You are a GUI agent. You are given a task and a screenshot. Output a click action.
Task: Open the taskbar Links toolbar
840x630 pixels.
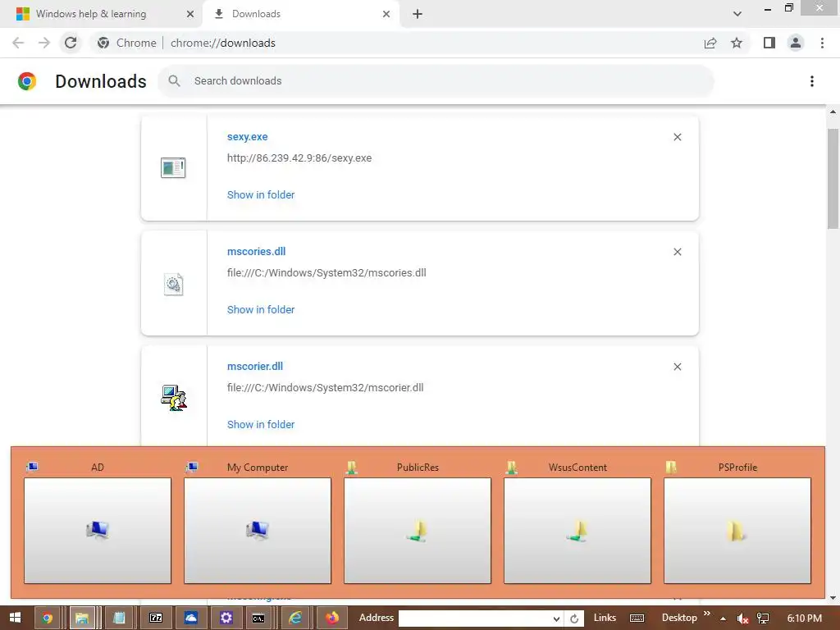pyautogui.click(x=605, y=618)
